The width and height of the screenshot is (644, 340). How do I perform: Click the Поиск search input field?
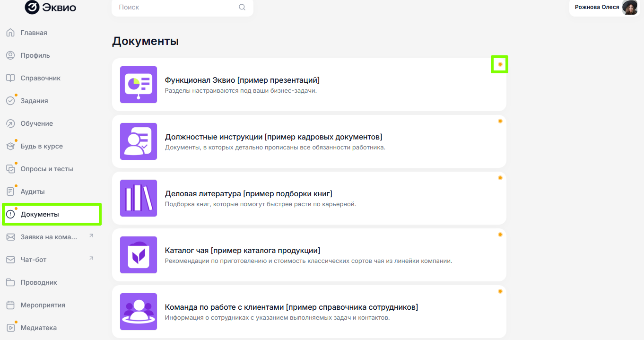(175, 7)
